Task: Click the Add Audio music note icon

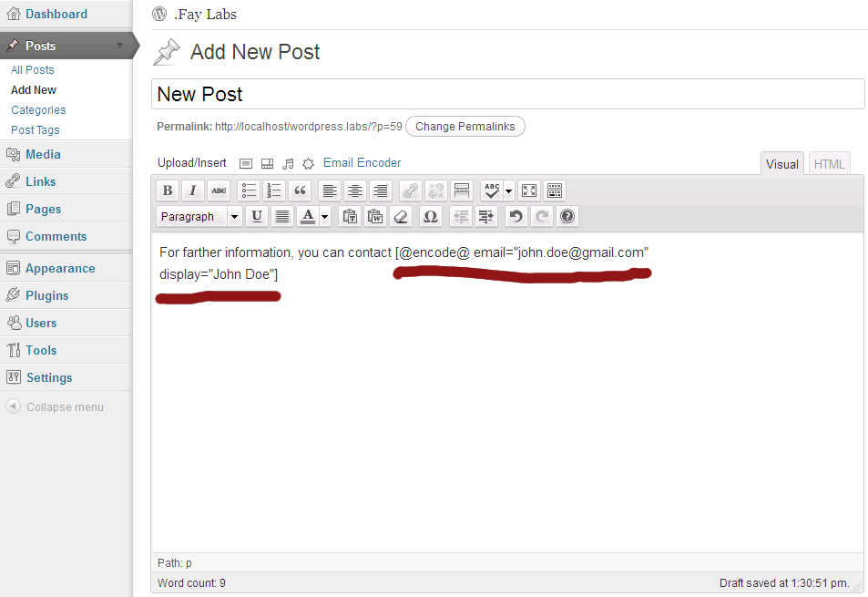Action: pos(288,163)
